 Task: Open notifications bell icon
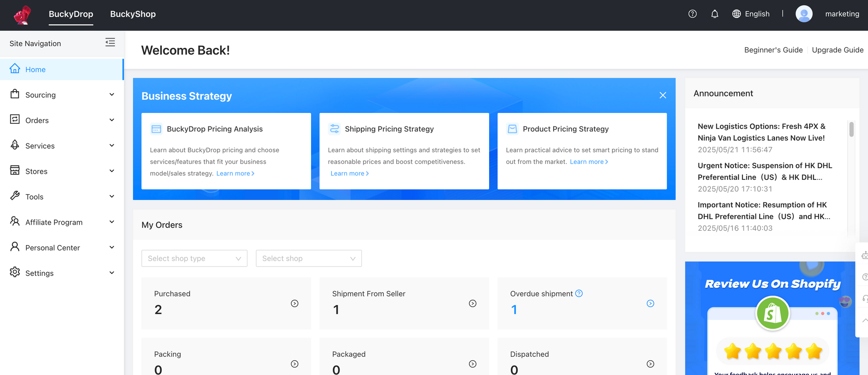[x=715, y=14]
